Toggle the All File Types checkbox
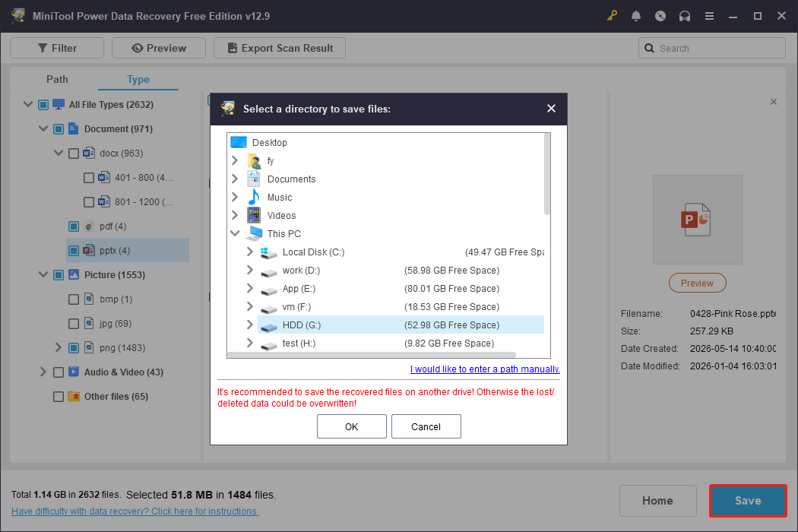The image size is (798, 532). coord(43,105)
